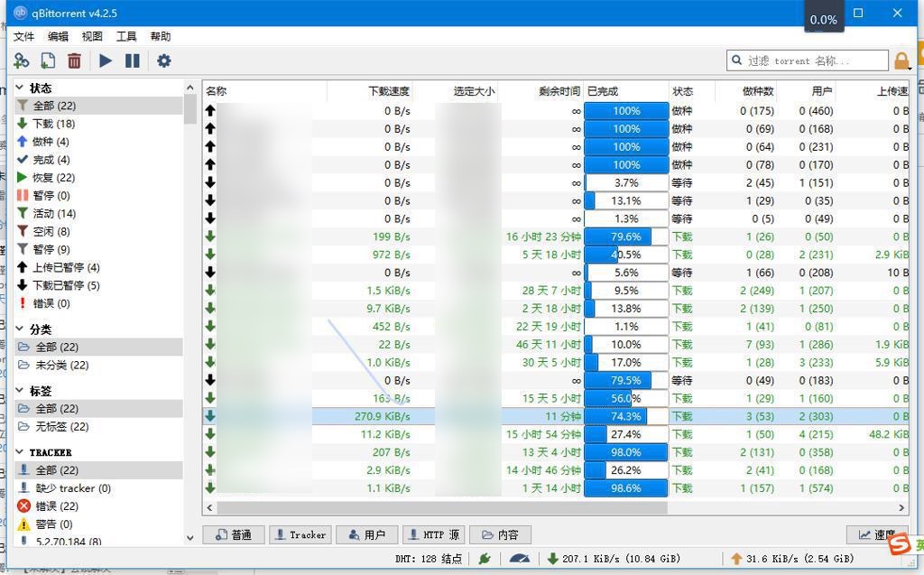Add torrent link toolbar icon
The image size is (924, 575).
click(22, 60)
